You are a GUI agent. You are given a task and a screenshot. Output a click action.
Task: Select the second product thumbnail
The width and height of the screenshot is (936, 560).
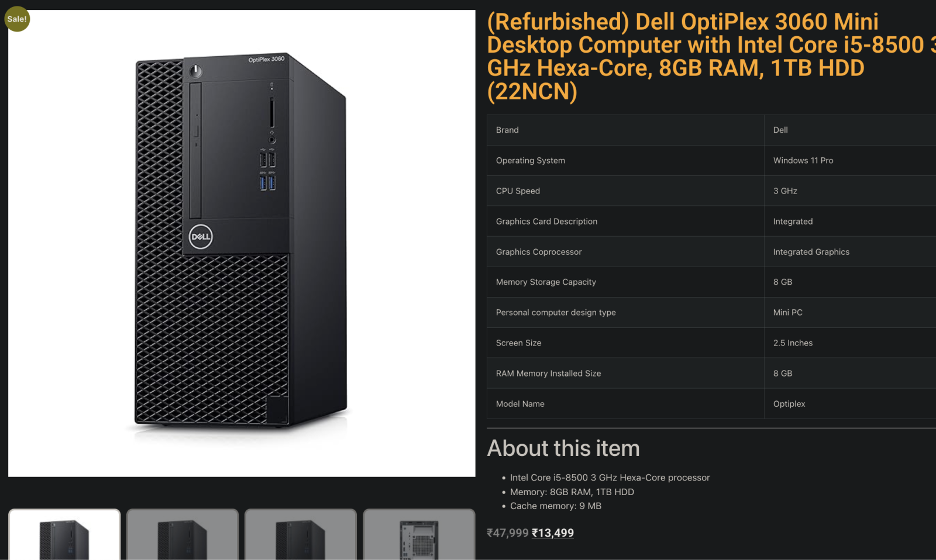(x=183, y=535)
